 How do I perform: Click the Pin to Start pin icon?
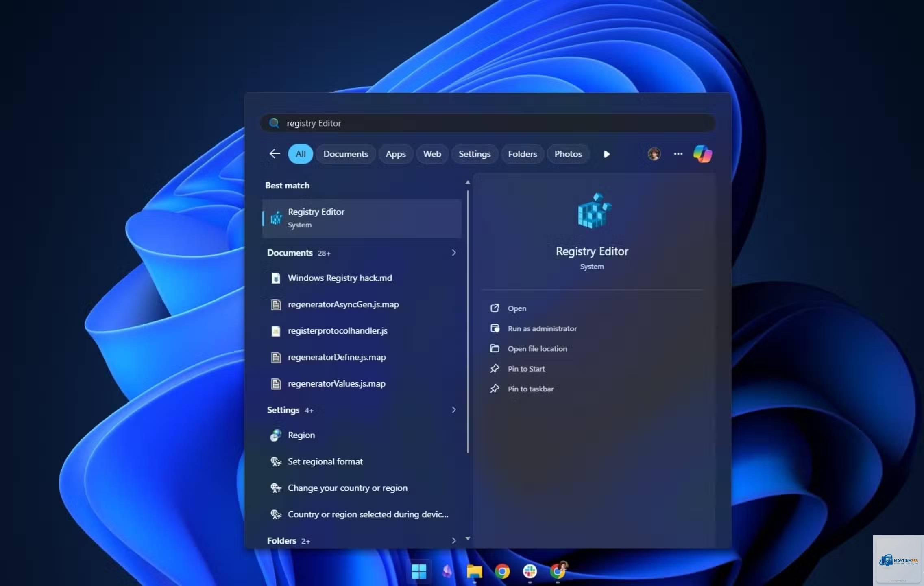pos(495,368)
